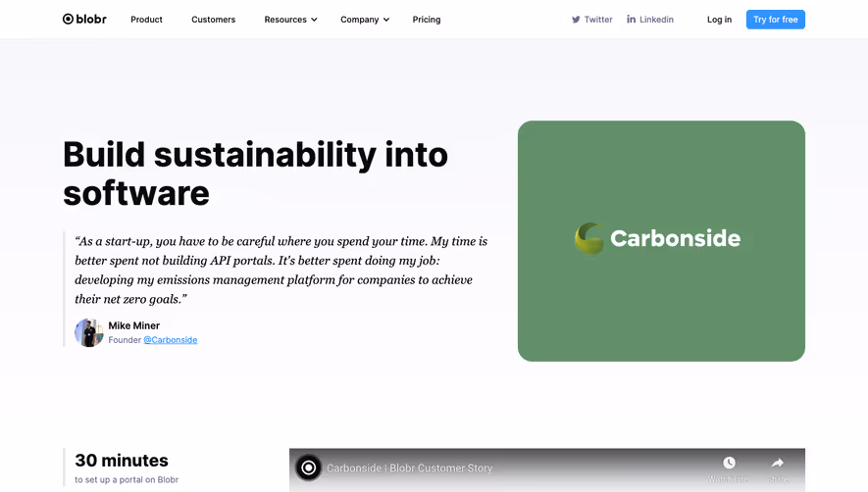This screenshot has height=492, width=868.
Task: Go to the Customers page
Action: [213, 20]
